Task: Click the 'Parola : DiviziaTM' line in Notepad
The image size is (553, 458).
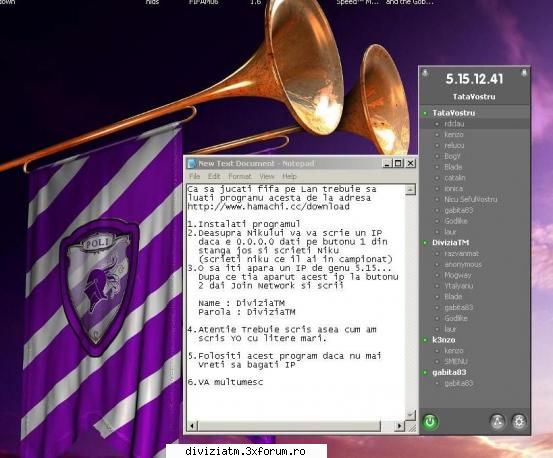Action: tap(247, 312)
